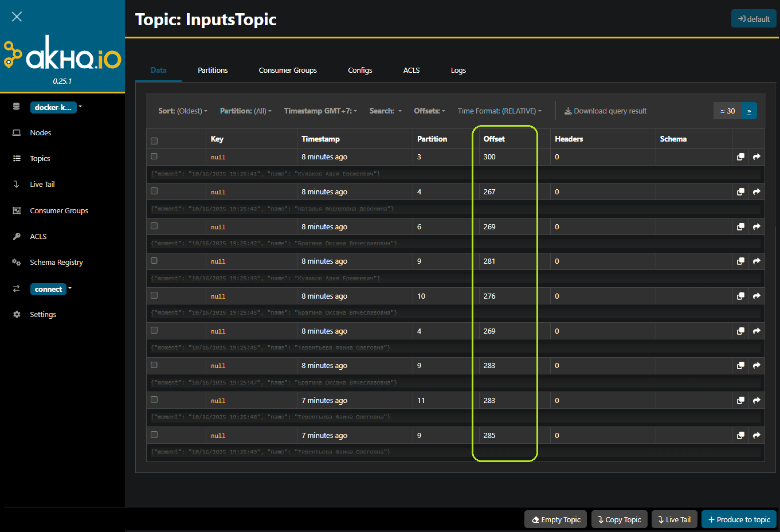Viewport: 780px width, 532px height.
Task: Tick the select-all checkbox in table header
Action: (154, 141)
